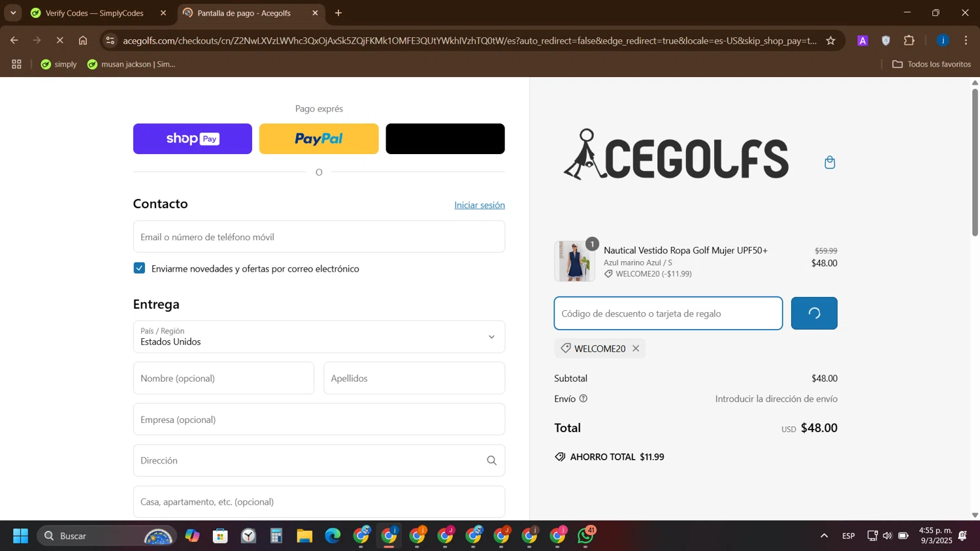
Task: Open musan jackson bookmark
Action: tap(131, 64)
